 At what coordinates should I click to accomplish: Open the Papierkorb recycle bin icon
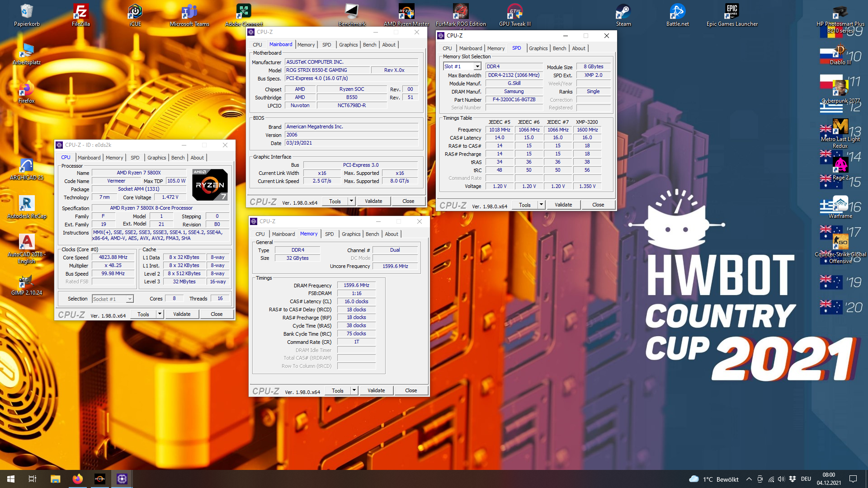tap(27, 15)
